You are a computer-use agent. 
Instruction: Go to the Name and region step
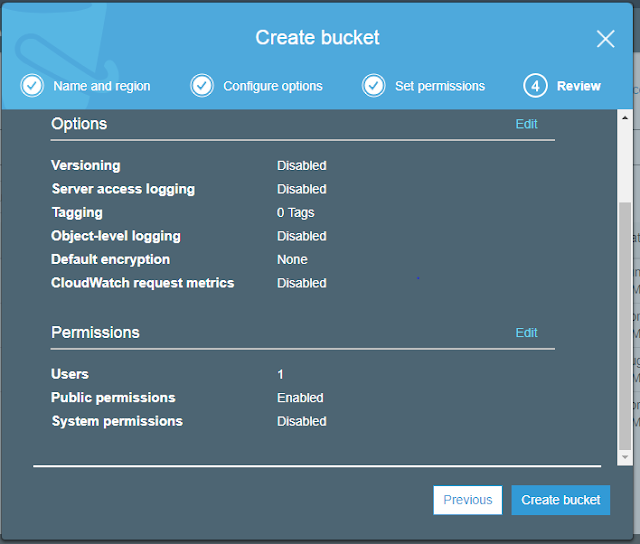[101, 86]
